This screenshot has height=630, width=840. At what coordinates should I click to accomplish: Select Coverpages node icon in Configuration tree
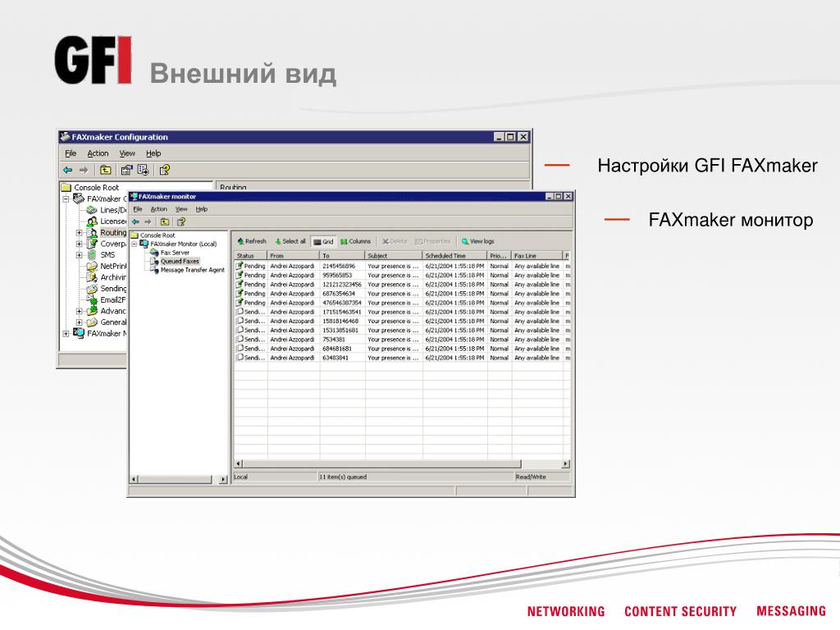click(92, 244)
